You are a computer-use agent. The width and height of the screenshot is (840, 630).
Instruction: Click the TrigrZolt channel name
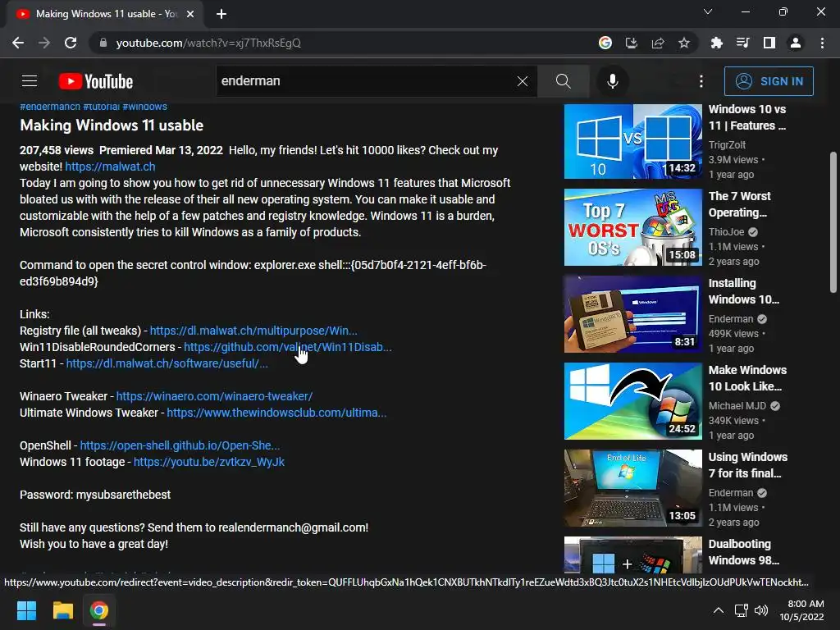tap(727, 144)
